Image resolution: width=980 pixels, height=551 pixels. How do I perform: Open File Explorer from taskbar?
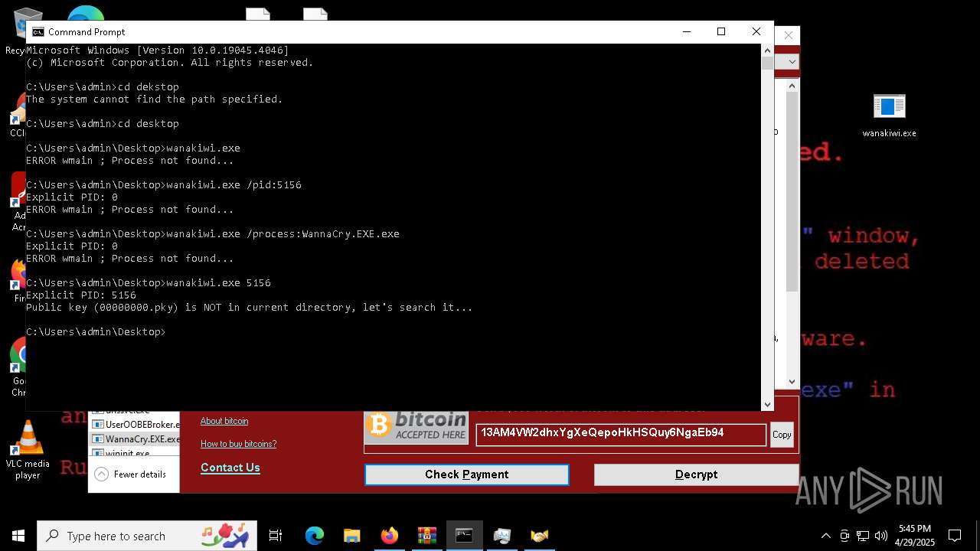click(351, 536)
